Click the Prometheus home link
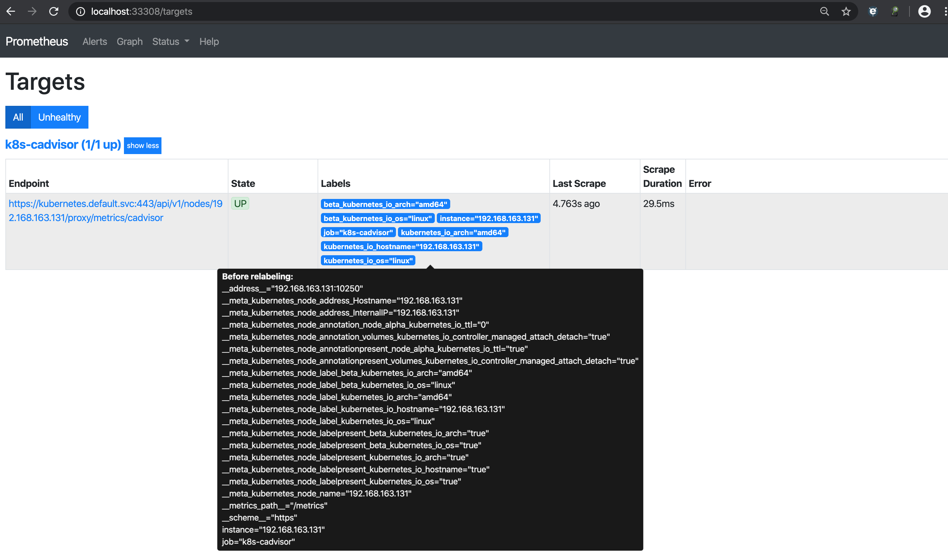Viewport: 948px width, 560px height. (36, 42)
